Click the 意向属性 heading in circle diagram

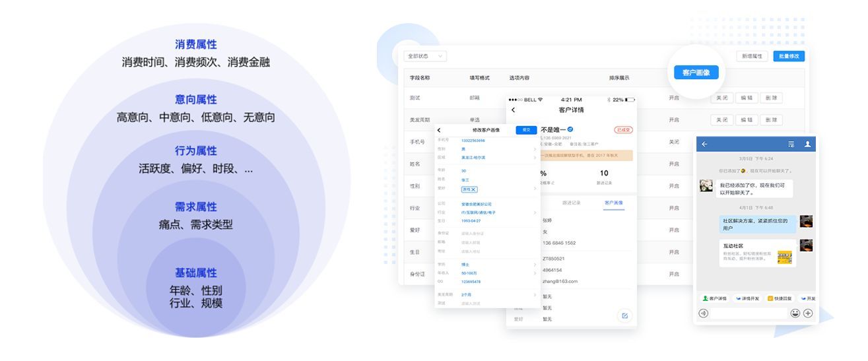coord(195,100)
